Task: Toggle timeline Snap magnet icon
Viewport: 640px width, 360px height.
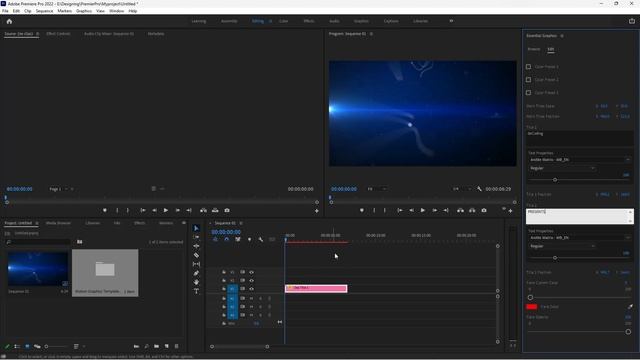Action: (x=227, y=239)
